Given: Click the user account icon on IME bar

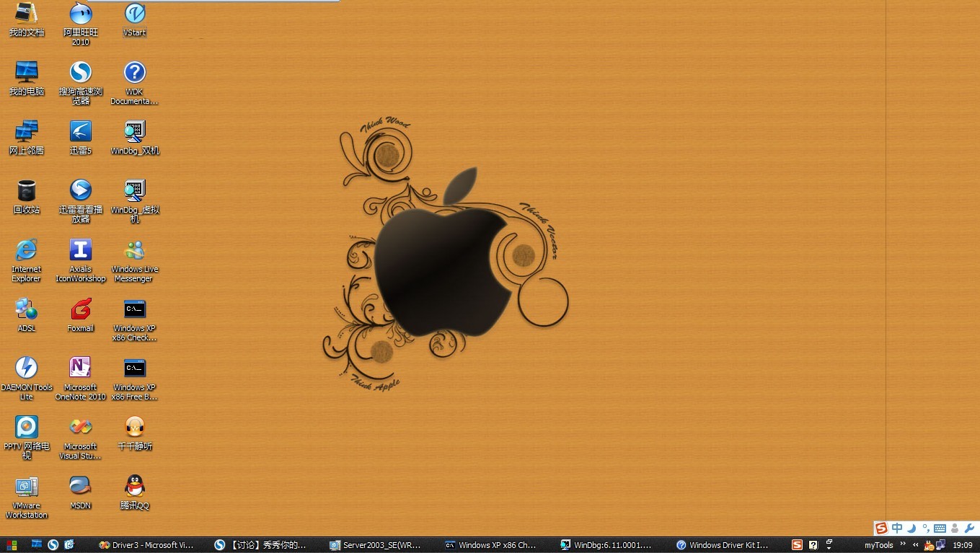Looking at the screenshot, I should pos(955,528).
